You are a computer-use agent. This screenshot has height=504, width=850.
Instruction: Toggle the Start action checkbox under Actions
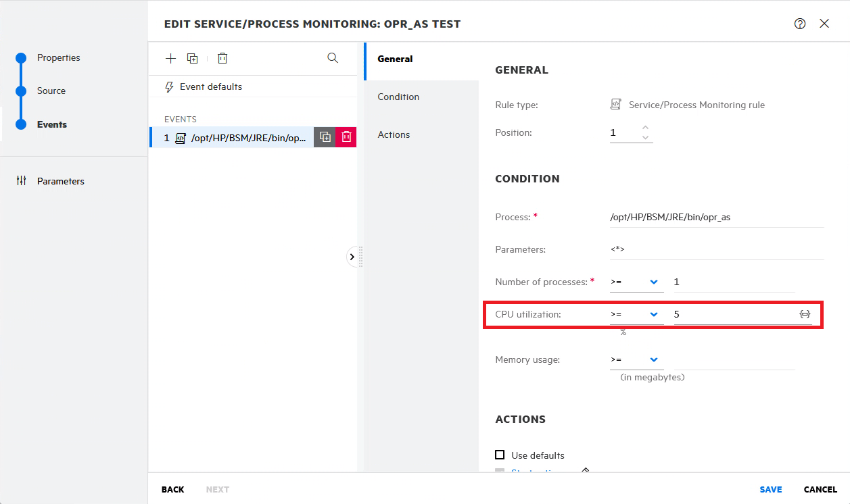coord(500,471)
